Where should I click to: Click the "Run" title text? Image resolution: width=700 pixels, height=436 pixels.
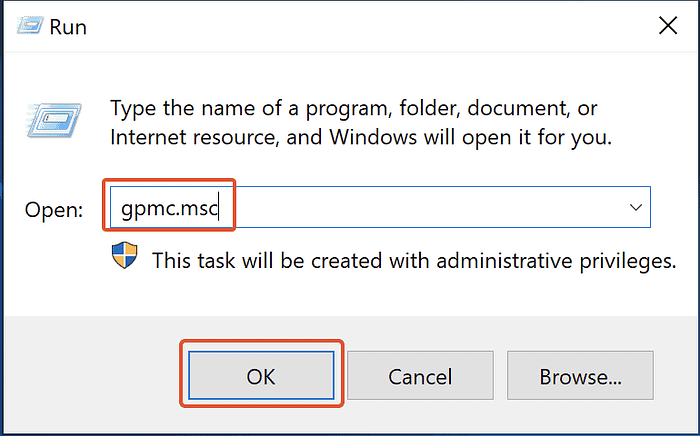coord(69,27)
